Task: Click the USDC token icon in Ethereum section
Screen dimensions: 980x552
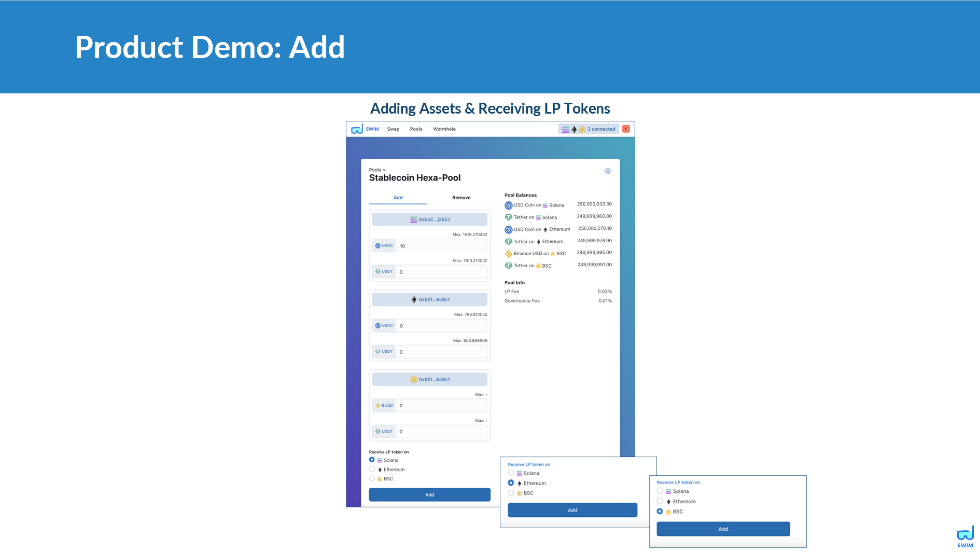Action: pyautogui.click(x=378, y=326)
